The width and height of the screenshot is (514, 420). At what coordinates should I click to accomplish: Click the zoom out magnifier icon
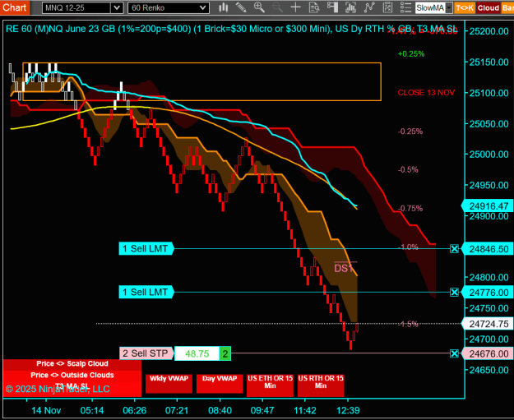click(277, 7)
